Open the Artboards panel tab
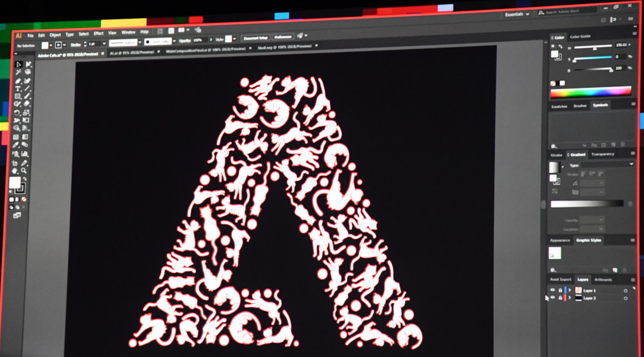Viewport: 644px width, 357px height. click(603, 280)
